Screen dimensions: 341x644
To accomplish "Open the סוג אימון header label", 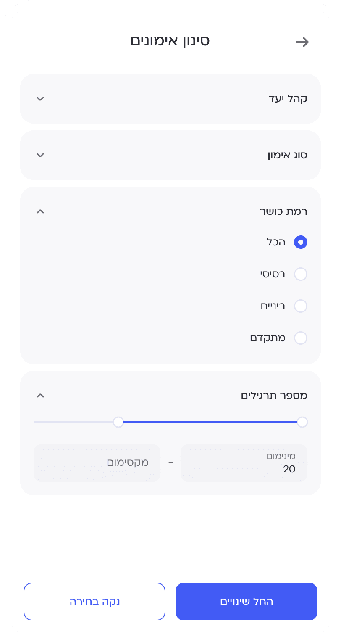I will (288, 155).
